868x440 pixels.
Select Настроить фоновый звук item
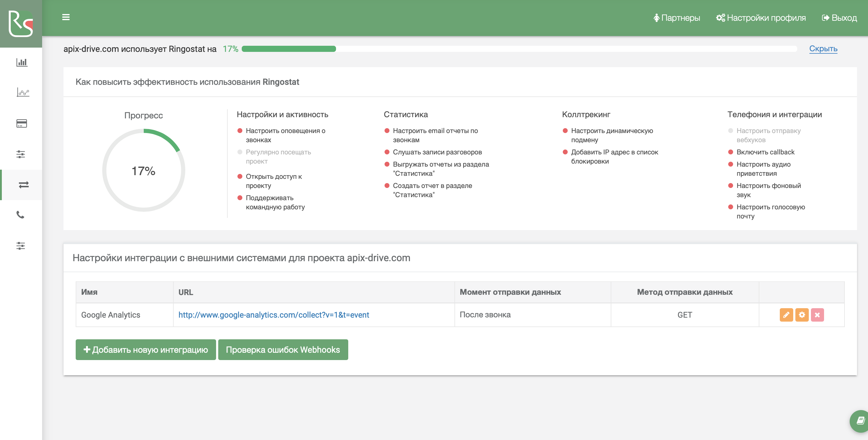(x=769, y=190)
